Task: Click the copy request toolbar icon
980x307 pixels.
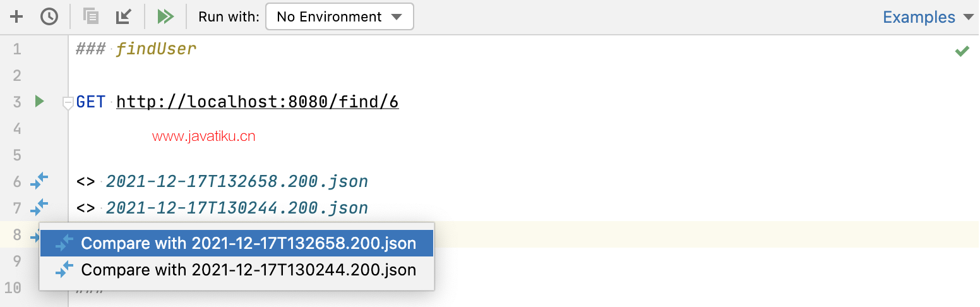Action: 91,16
